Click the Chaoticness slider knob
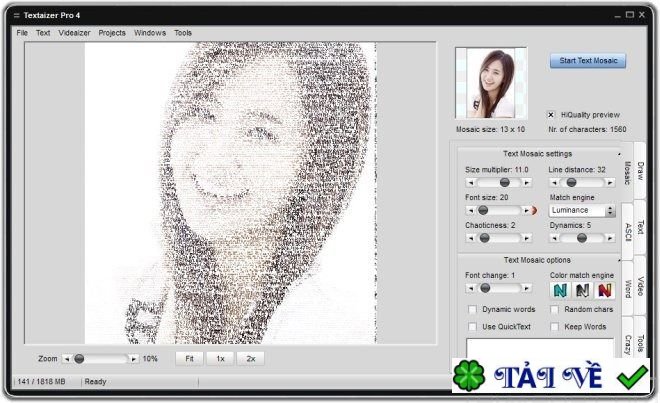This screenshot has height=403, width=660. (x=484, y=238)
